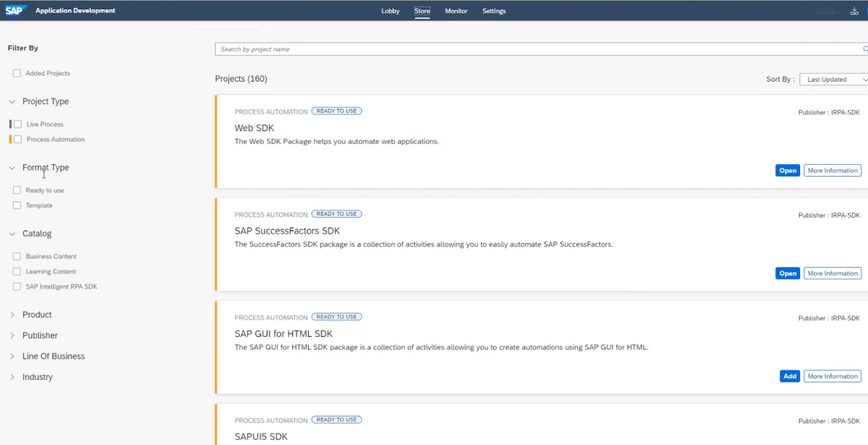Image resolution: width=868 pixels, height=445 pixels.
Task: Click READY TO USE badge on SAP SuccessFactors SDK
Action: point(336,214)
